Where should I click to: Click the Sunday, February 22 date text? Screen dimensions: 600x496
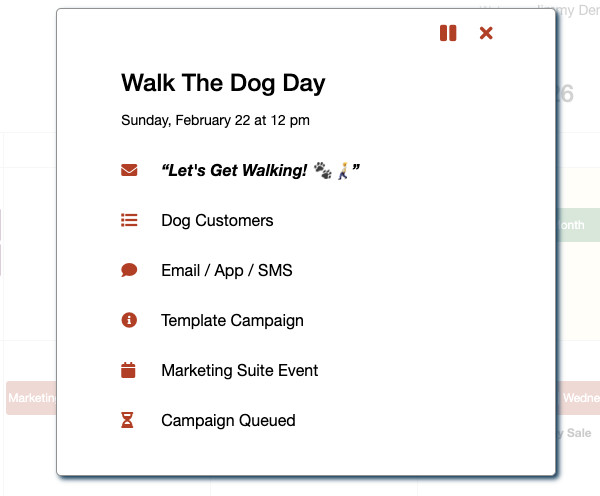tap(215, 120)
